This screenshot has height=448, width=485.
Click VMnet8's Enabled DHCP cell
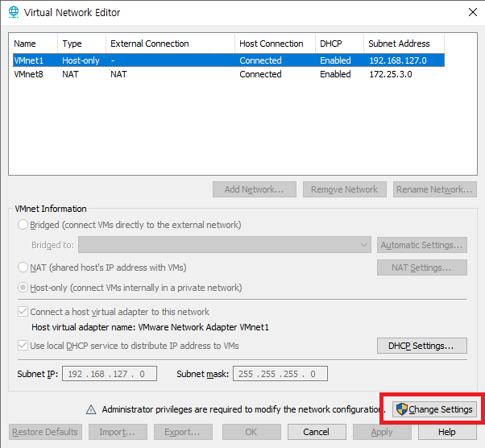(335, 74)
